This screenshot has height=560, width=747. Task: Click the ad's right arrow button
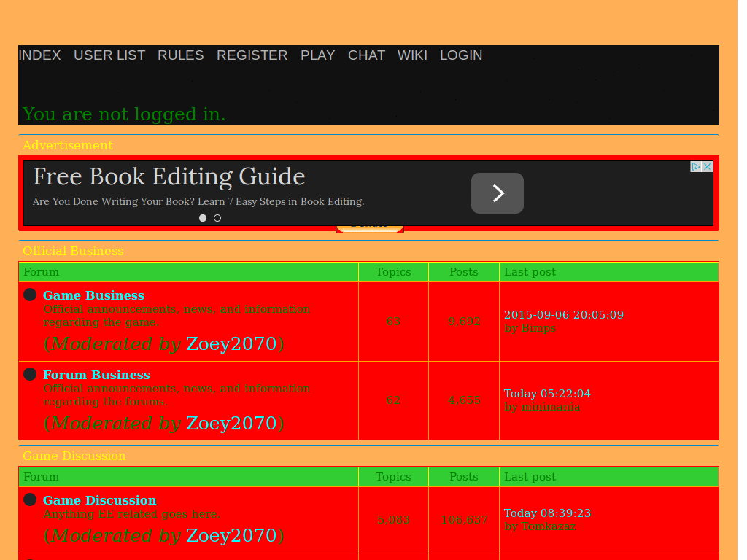(498, 192)
